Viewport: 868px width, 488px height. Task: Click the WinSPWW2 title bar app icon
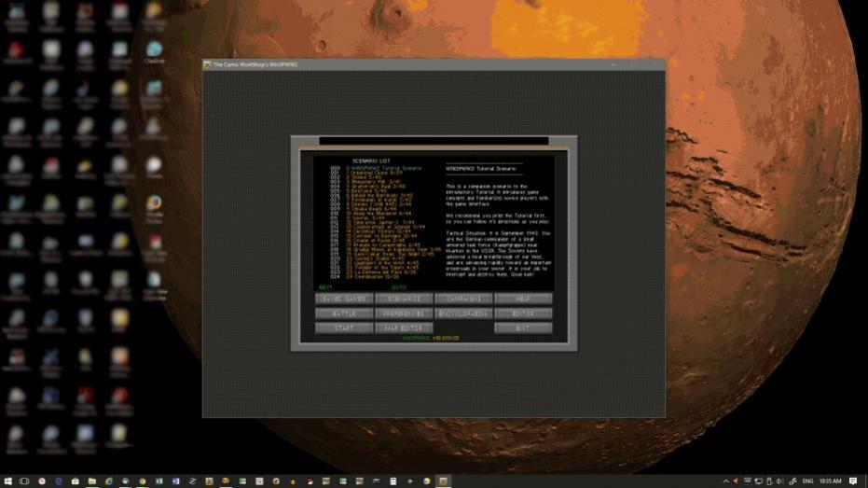208,64
